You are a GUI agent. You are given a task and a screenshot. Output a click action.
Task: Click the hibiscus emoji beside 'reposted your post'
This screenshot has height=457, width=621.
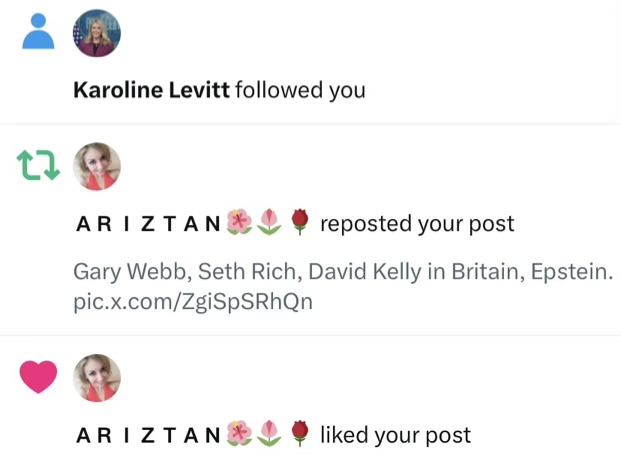click(239, 222)
